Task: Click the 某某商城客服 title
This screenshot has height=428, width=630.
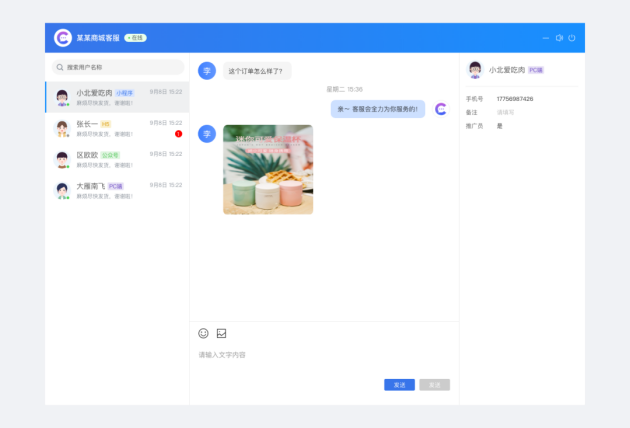Action: pyautogui.click(x=98, y=38)
